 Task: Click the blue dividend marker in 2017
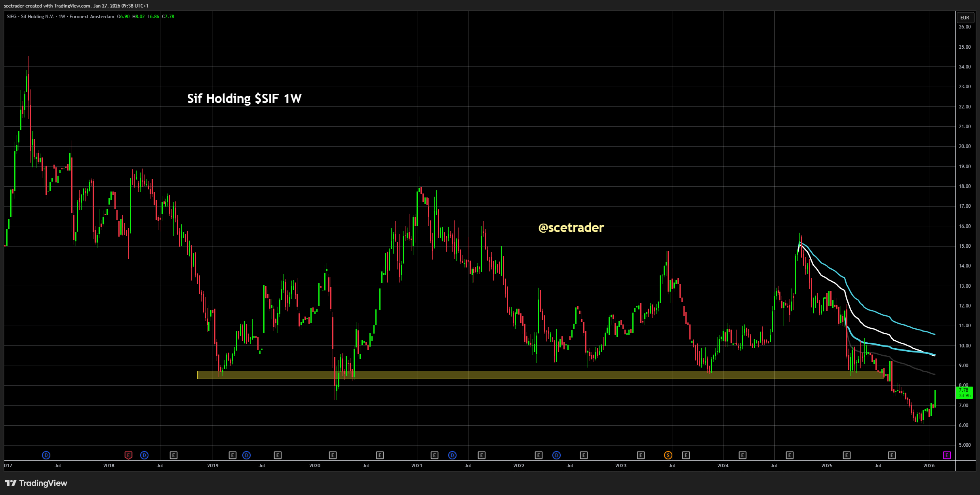coord(46,455)
